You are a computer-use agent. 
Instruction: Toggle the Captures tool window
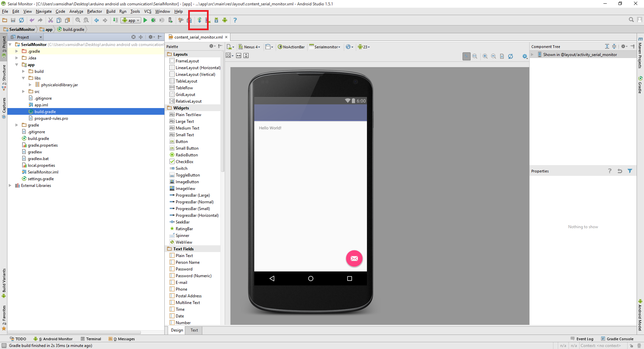4,108
